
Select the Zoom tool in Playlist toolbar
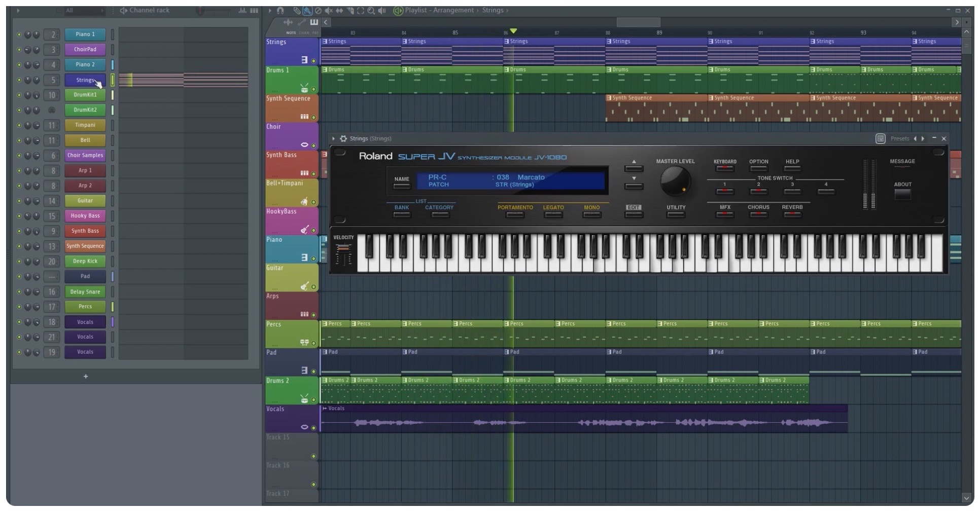(371, 10)
